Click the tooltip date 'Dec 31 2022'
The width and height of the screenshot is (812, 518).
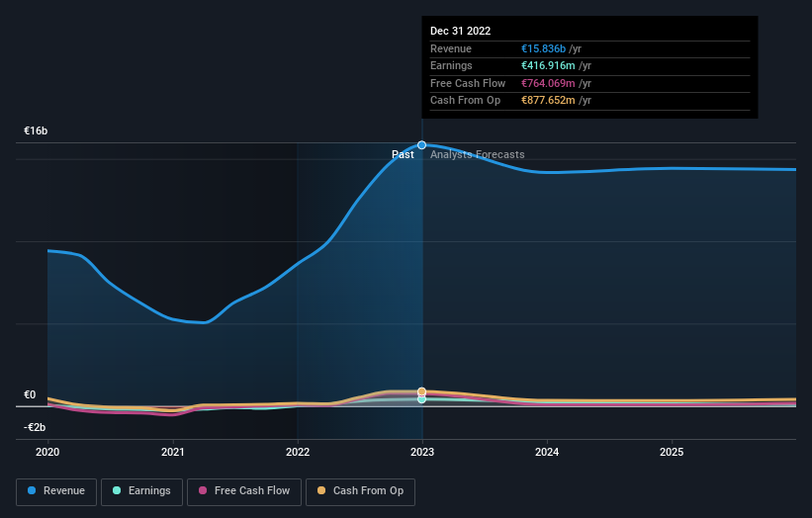pos(460,31)
